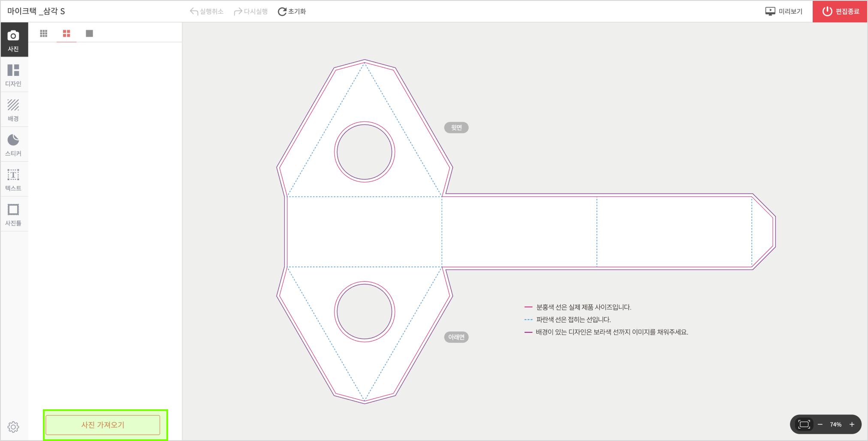The height and width of the screenshot is (441, 868).
Task: Open 미리보기 (preview)
Action: point(784,12)
